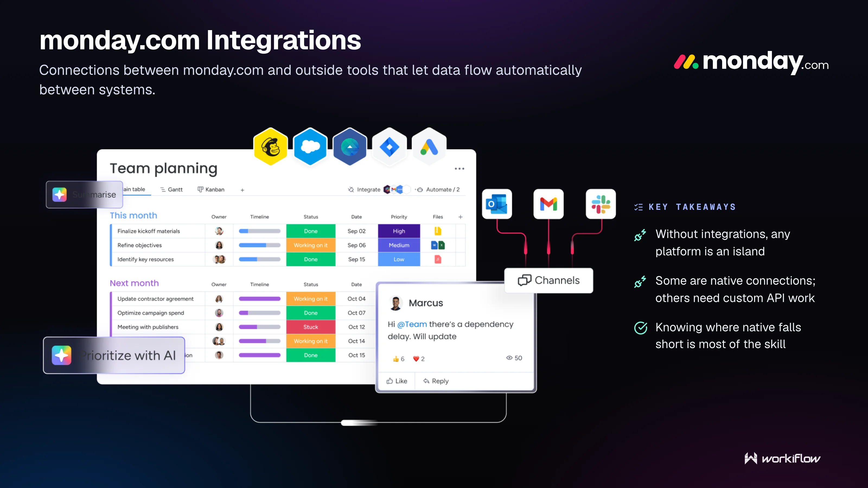Image resolution: width=868 pixels, height=488 pixels.
Task: Add a new view with the plus tab
Action: (x=242, y=190)
